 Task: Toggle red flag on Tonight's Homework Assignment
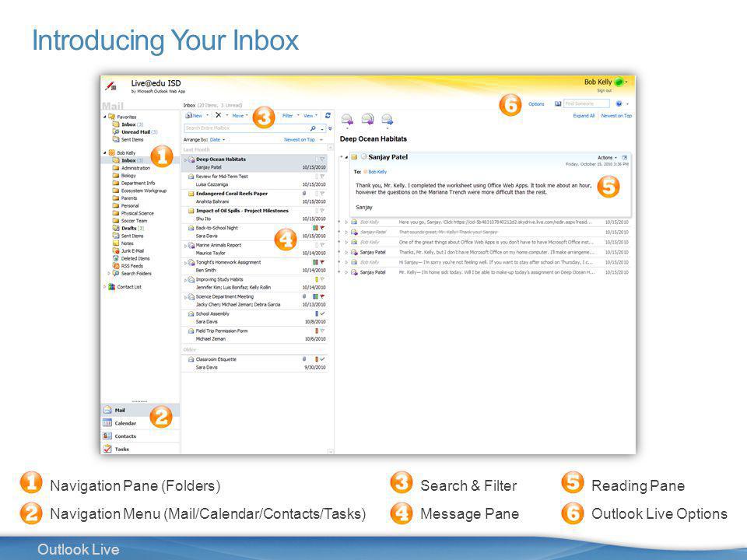pos(322,262)
